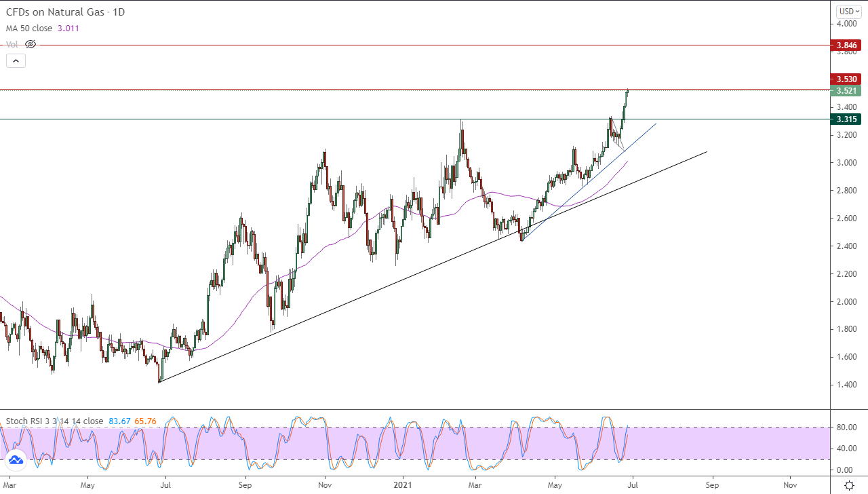Collapse the indicator legend with the arrow button

tap(16, 60)
